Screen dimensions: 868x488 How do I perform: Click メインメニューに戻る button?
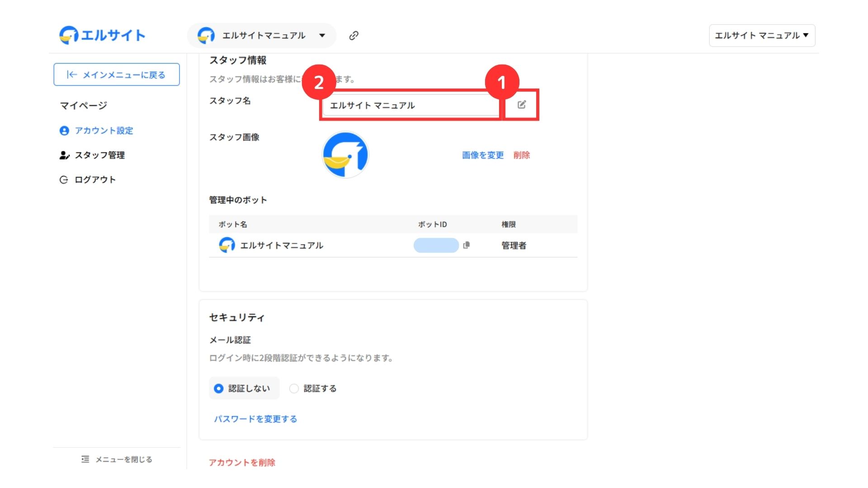[x=117, y=75]
